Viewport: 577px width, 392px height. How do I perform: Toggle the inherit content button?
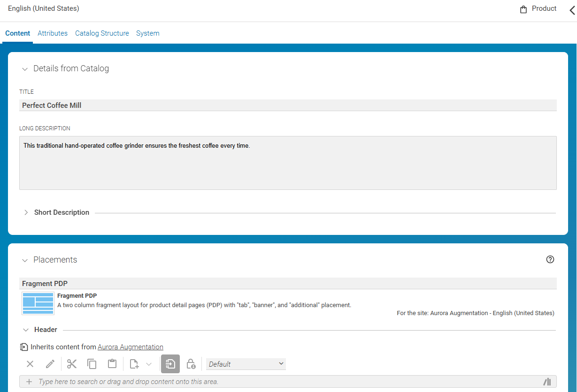tap(170, 364)
